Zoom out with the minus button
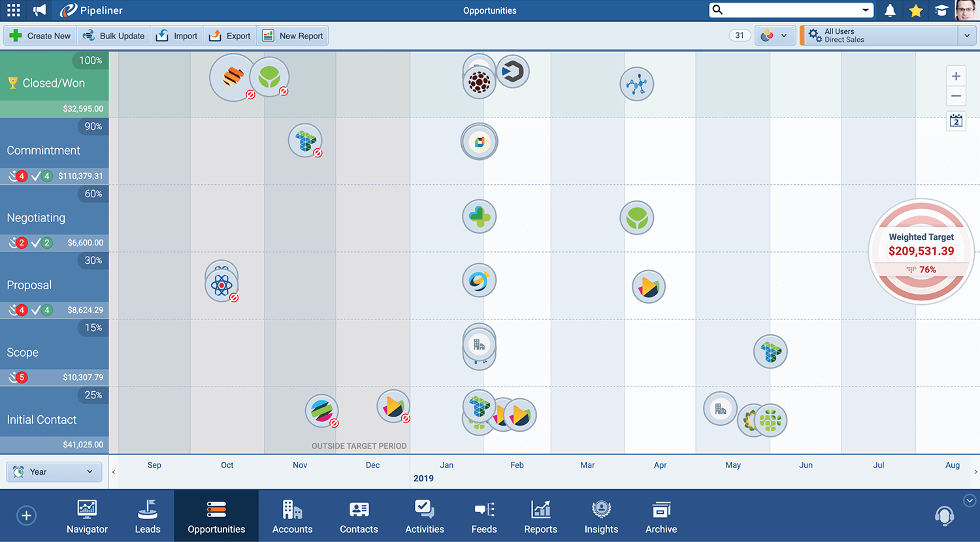 pos(956,96)
